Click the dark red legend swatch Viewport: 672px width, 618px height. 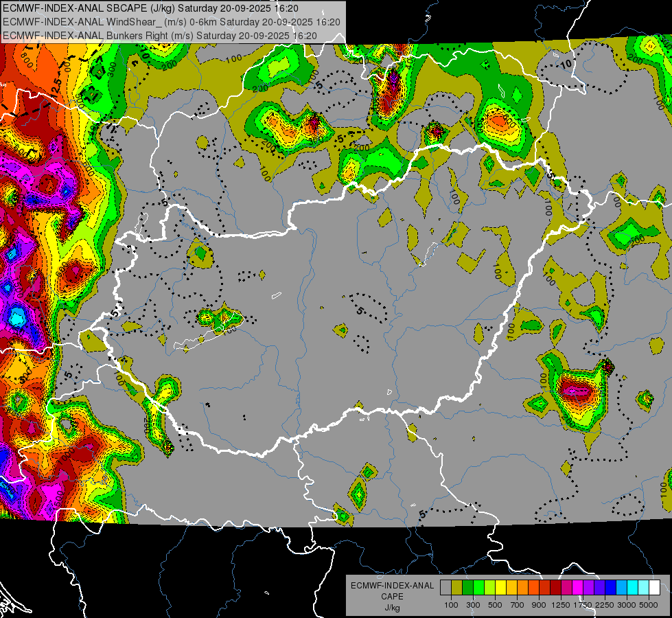click(555, 587)
